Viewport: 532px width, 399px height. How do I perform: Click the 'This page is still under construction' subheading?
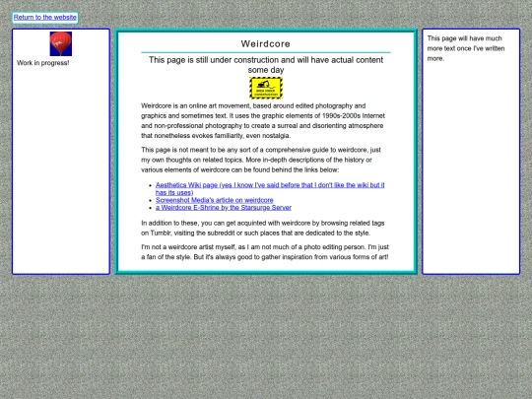coord(266,65)
